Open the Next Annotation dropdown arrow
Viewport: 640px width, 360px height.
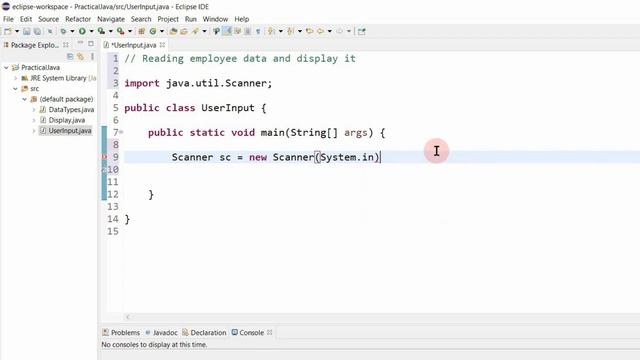[x=280, y=31]
